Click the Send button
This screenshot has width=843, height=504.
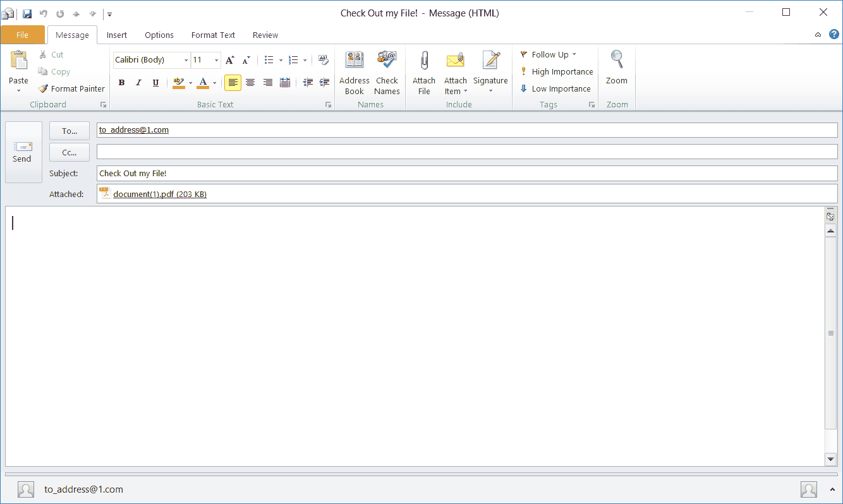tap(23, 152)
